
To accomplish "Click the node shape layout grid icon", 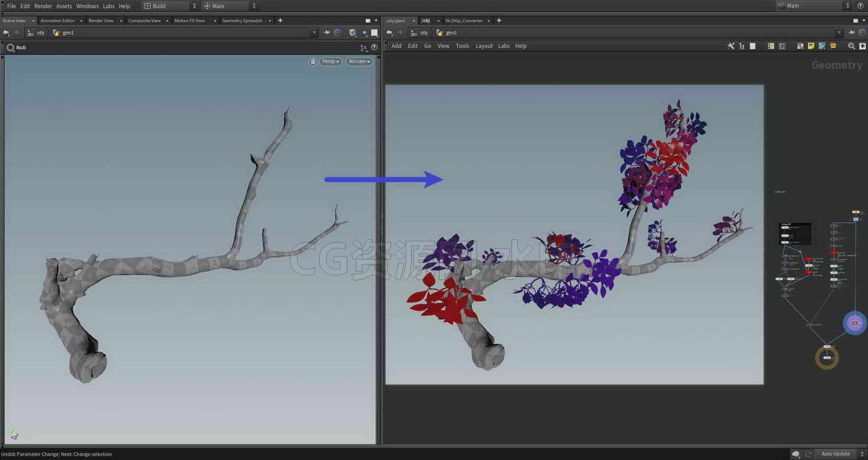I will 782,46.
